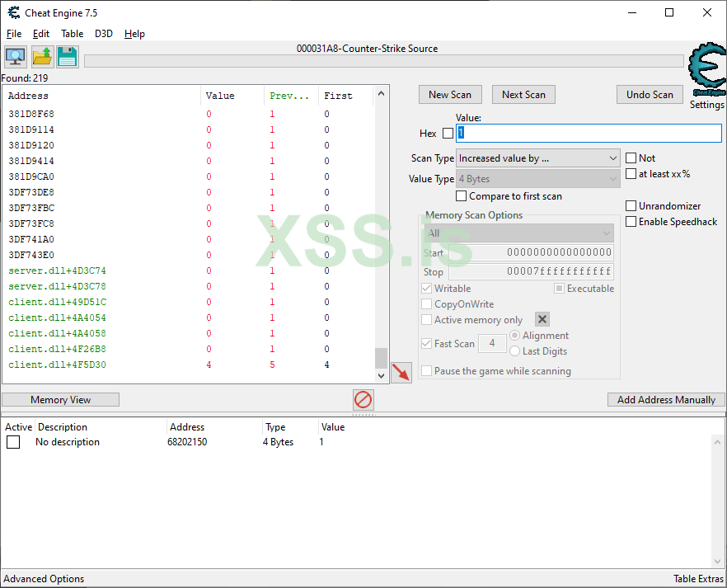727x588 pixels.
Task: Enable the Not checkbox
Action: pos(631,158)
